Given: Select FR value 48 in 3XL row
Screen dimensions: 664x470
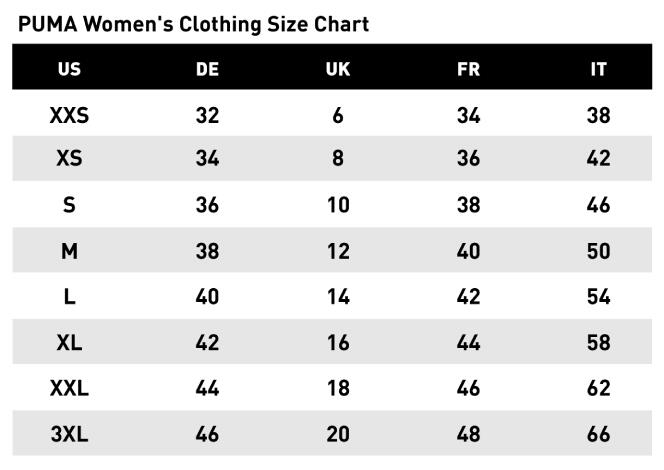Looking at the screenshot, I should [468, 435].
